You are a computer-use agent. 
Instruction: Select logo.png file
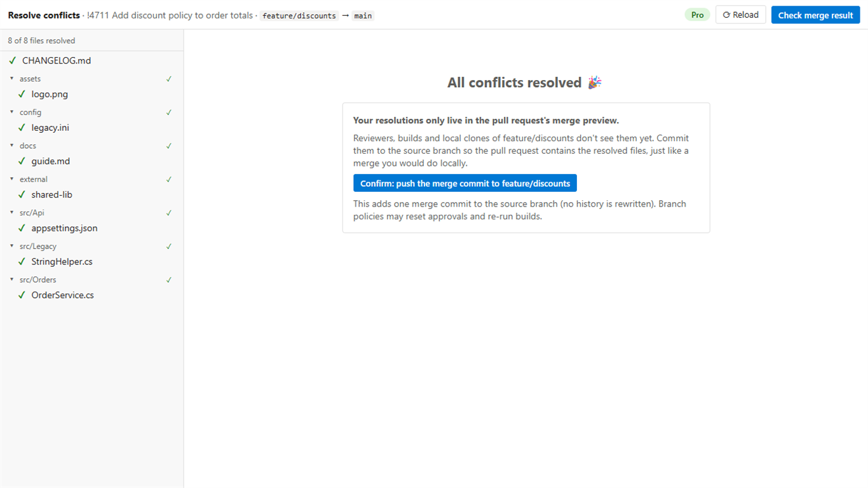point(50,94)
